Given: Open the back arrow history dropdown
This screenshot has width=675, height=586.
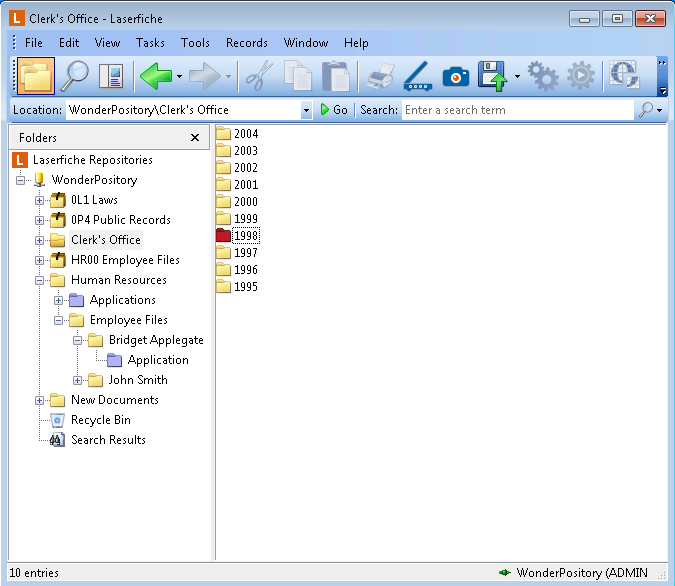Looking at the screenshot, I should click(180, 77).
